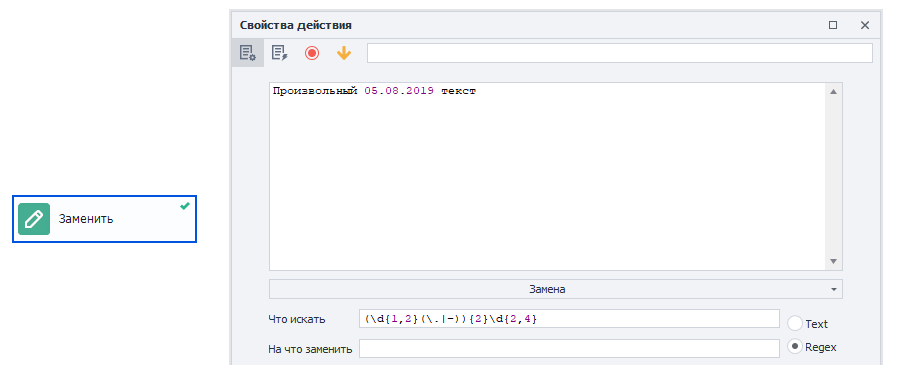Click the Что искать regex field
This screenshot has height=365, width=897.
point(569,319)
